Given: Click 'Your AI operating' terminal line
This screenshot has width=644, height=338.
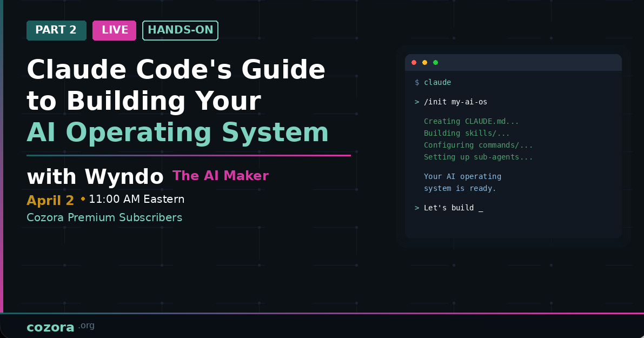Looking at the screenshot, I should click(x=462, y=176).
